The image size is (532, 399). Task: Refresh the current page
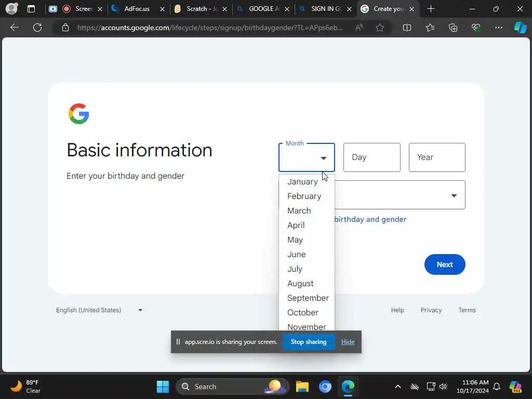click(37, 28)
